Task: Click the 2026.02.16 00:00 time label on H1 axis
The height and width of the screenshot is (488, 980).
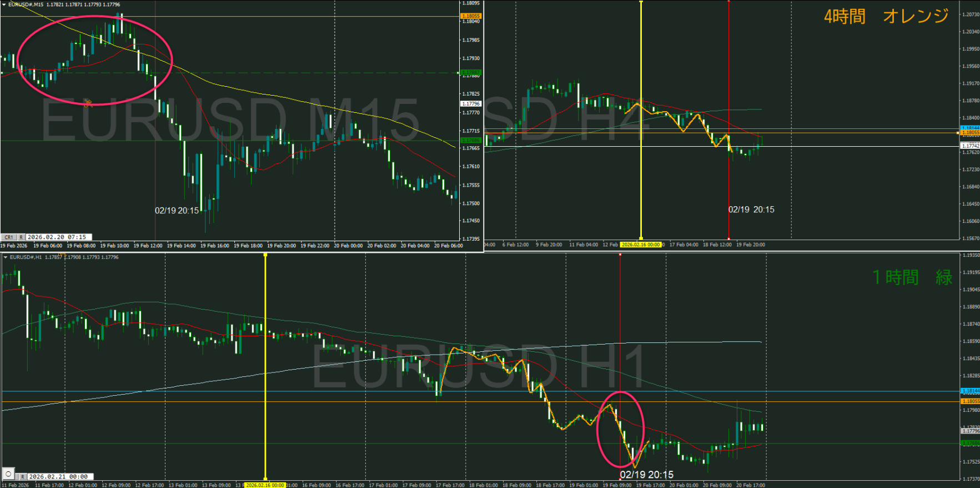Action: coord(265,485)
